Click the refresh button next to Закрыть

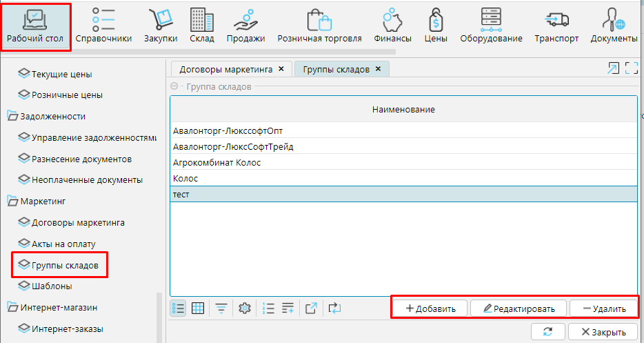pyautogui.click(x=547, y=331)
